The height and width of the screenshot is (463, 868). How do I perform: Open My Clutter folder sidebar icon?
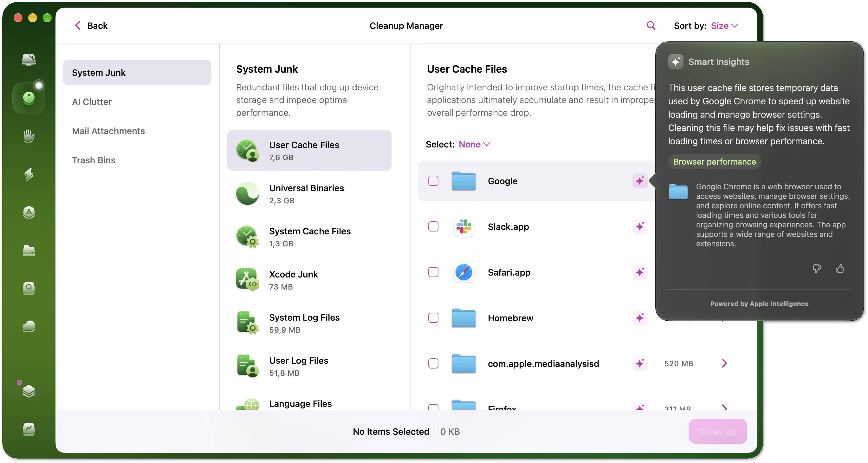[x=29, y=251]
